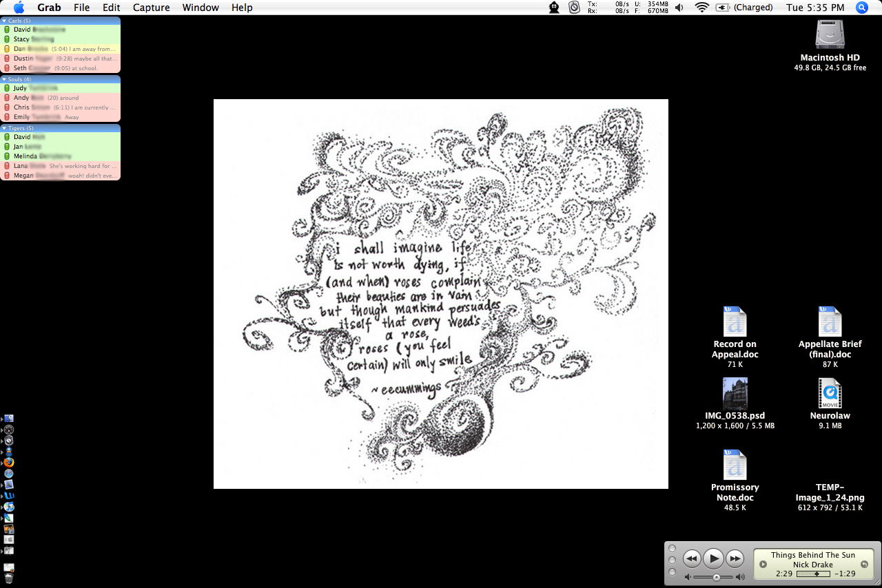Click the iTunes display return arrow icon

(864, 565)
